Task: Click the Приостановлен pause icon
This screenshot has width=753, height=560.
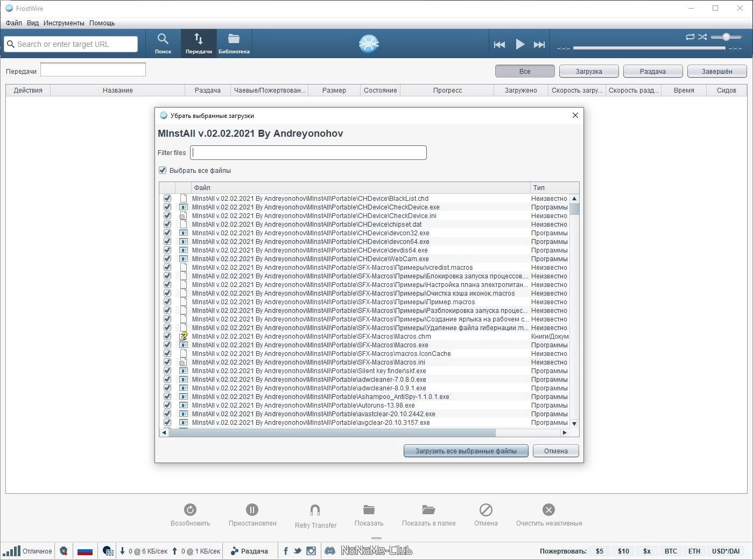Action: [x=252, y=509]
